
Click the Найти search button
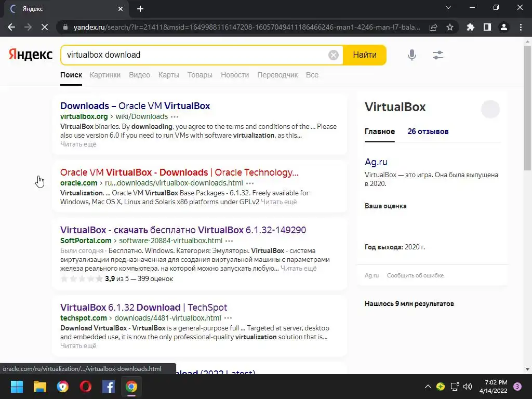pos(365,55)
